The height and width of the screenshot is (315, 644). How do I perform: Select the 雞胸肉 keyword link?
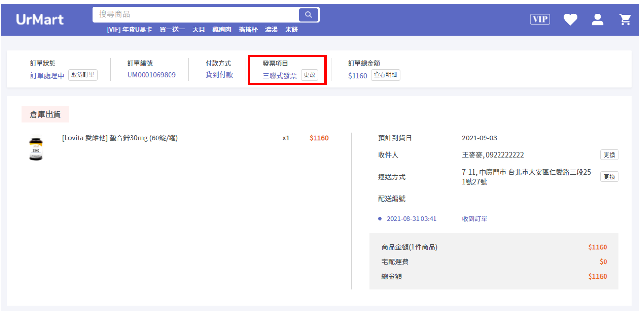[x=222, y=29]
